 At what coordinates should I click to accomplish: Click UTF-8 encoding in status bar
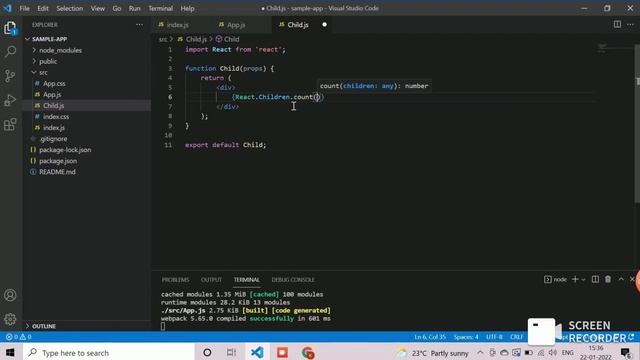pyautogui.click(x=494, y=337)
